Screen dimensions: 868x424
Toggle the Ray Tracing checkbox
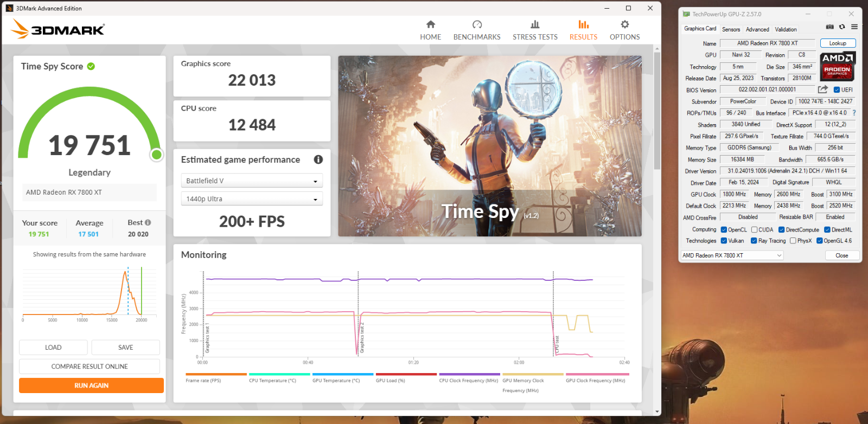[x=754, y=241]
